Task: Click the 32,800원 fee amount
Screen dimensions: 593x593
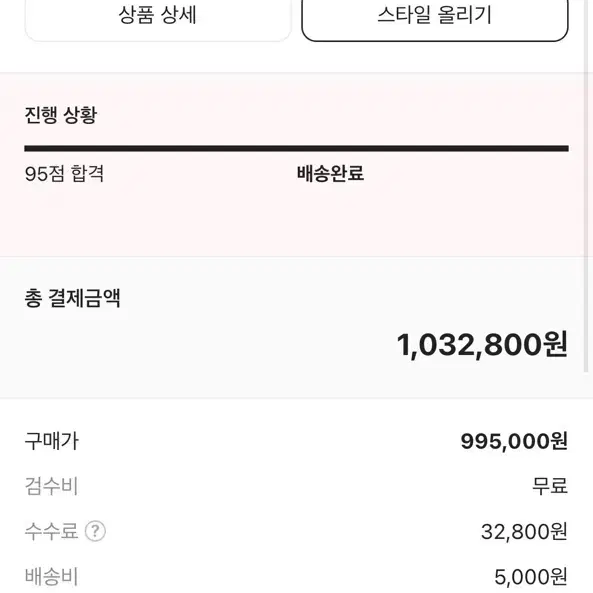Action: pos(524,531)
